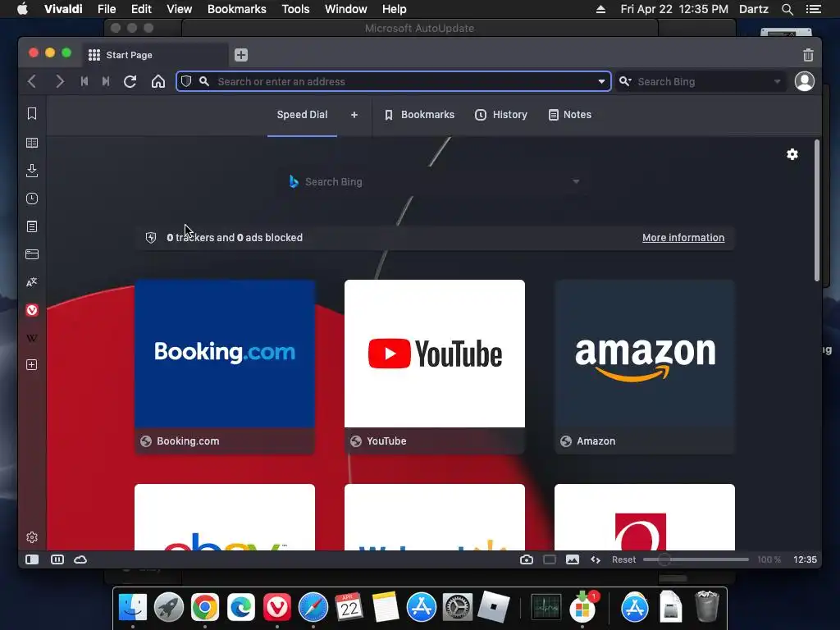This screenshot has height=630, width=840.
Task: Open Vivaldi settings gear in sidebar
Action: click(32, 537)
